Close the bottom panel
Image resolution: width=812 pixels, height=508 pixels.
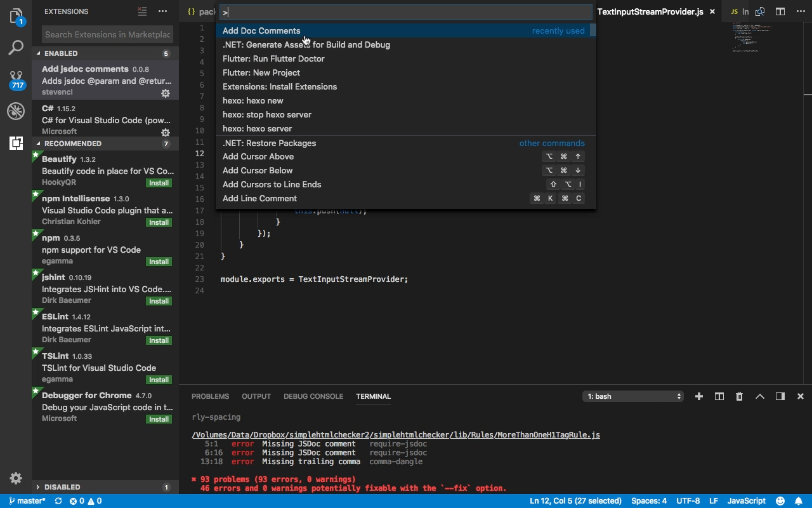tap(801, 396)
